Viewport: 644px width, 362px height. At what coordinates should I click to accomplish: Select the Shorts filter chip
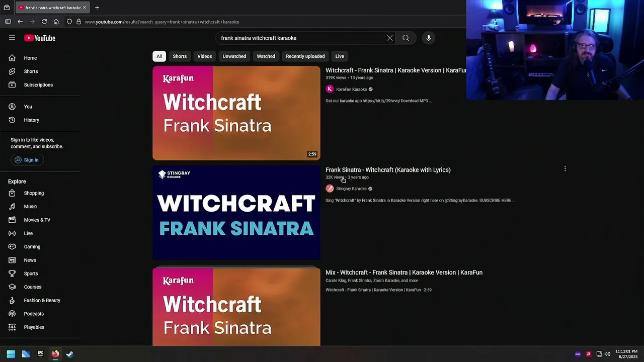180,56
